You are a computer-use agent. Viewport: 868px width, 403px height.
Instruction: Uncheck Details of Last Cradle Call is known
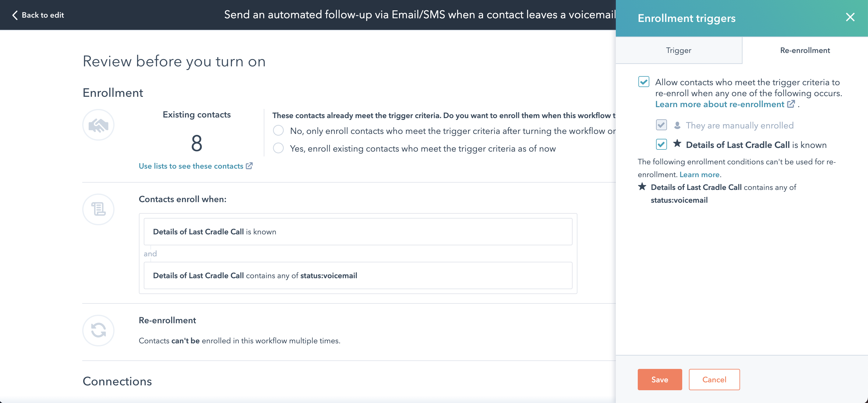[x=661, y=145]
